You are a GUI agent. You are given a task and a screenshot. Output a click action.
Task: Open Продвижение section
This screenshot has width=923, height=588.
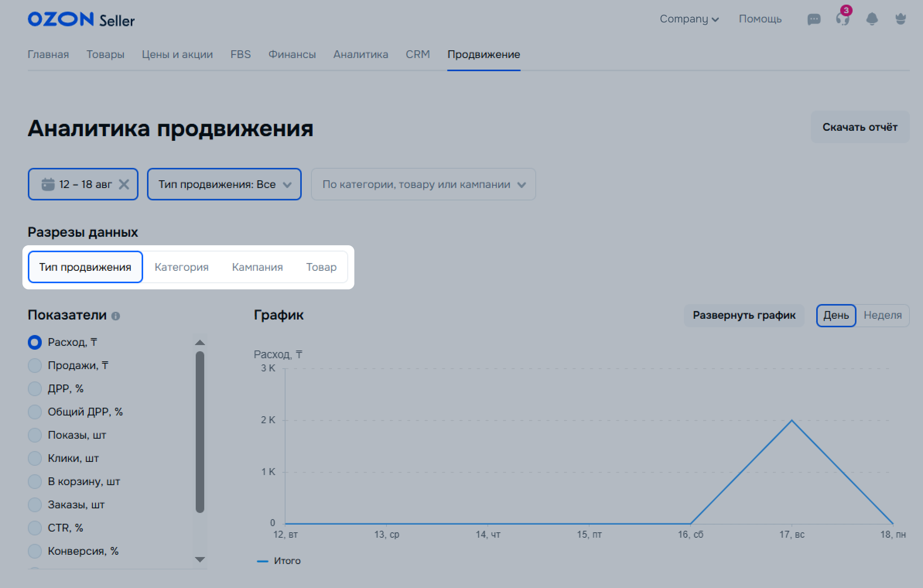pyautogui.click(x=484, y=55)
